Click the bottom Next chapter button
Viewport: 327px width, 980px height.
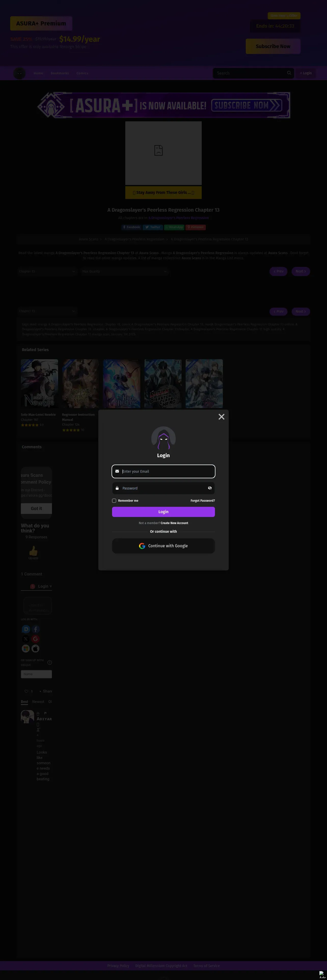(x=301, y=312)
